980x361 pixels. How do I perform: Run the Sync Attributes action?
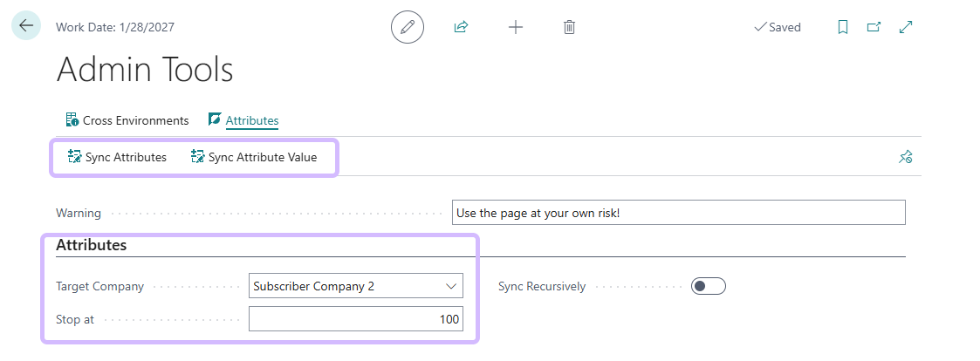pos(117,158)
